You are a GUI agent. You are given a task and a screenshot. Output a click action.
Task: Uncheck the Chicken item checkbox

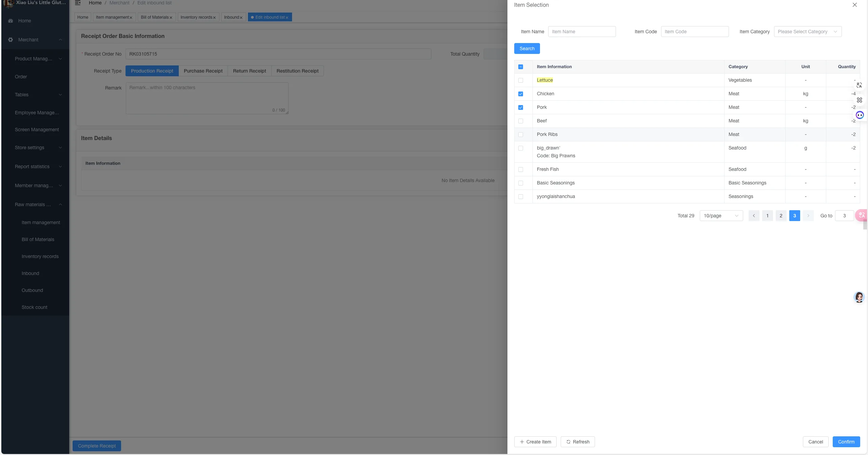pos(521,94)
